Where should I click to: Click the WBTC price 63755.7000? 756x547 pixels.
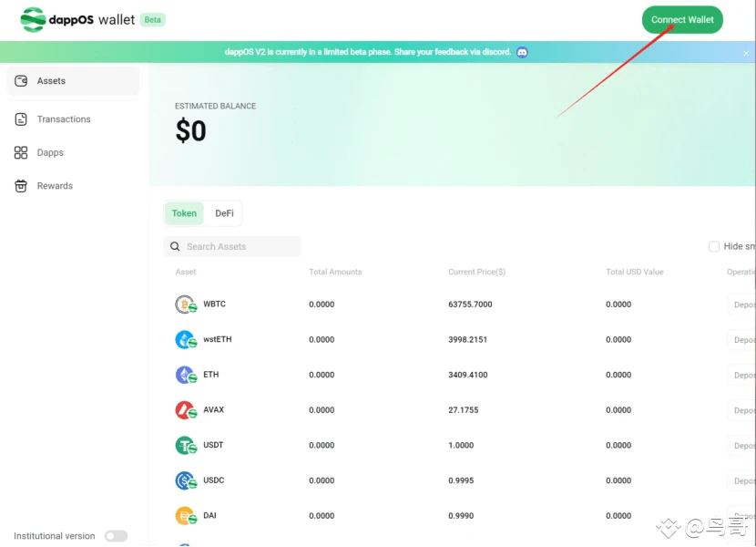pyautogui.click(x=470, y=304)
